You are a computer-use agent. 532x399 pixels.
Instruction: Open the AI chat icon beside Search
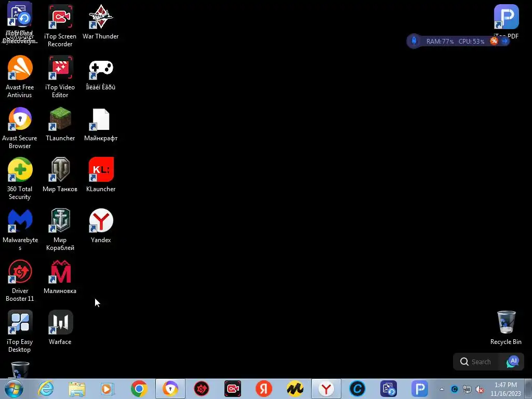coord(513,362)
